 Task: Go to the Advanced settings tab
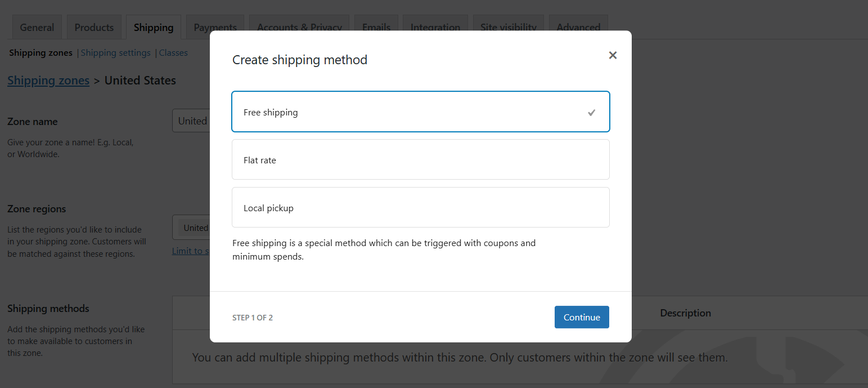[x=578, y=26]
